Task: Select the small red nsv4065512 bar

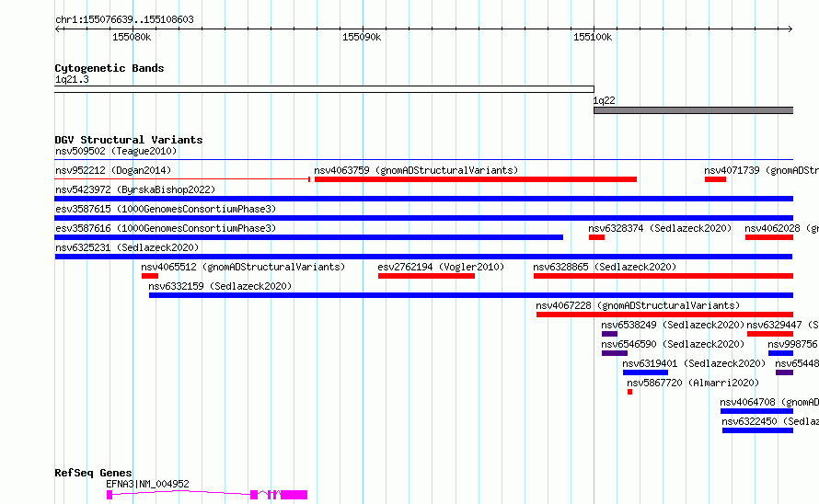Action: pos(149,276)
